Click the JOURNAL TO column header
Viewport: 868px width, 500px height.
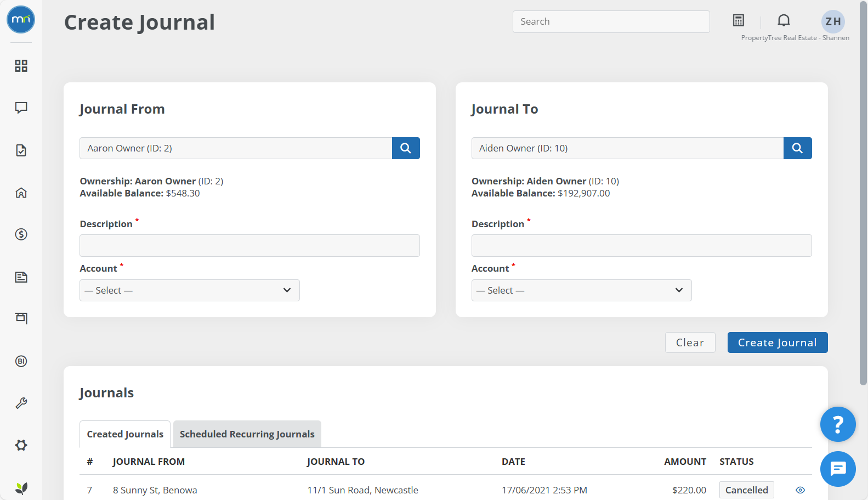336,462
